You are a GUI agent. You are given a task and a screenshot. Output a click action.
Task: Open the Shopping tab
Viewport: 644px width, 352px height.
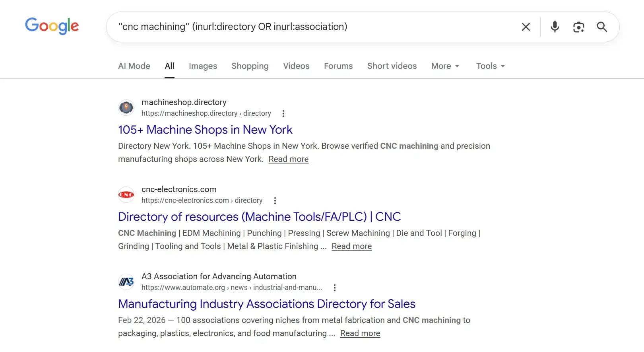click(x=250, y=66)
